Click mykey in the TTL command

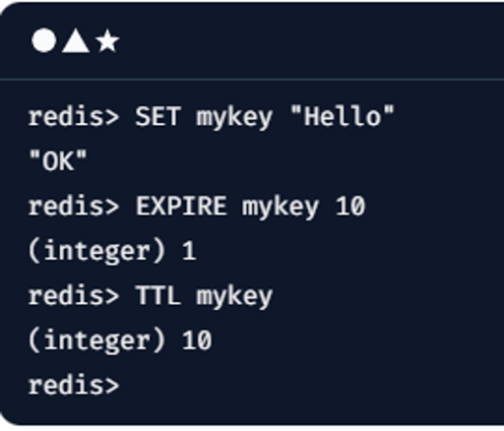click(x=234, y=297)
